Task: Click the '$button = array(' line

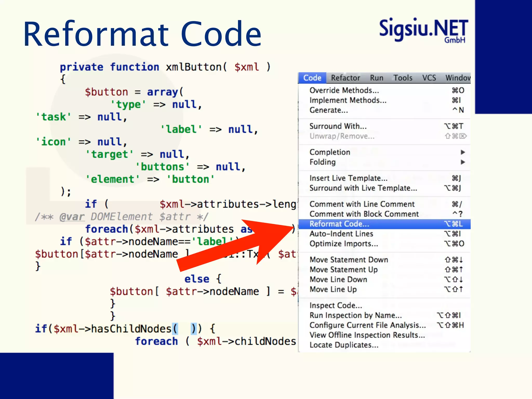Action: pos(134,92)
